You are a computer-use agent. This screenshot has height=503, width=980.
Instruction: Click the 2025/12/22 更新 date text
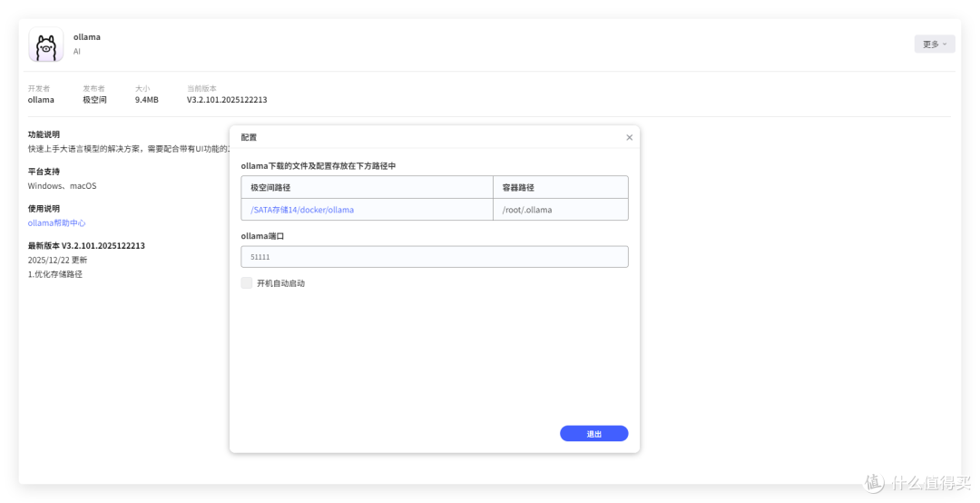[x=57, y=260]
